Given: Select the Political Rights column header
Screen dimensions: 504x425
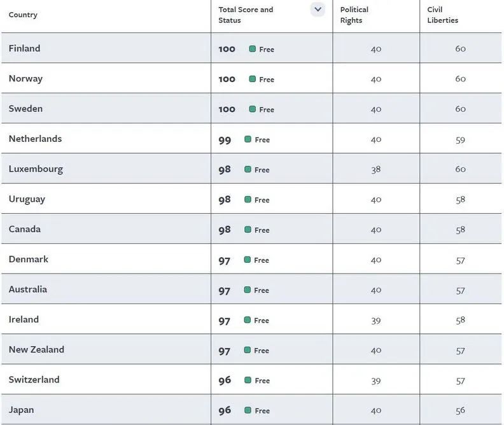Looking at the screenshot, I should click(x=354, y=15).
